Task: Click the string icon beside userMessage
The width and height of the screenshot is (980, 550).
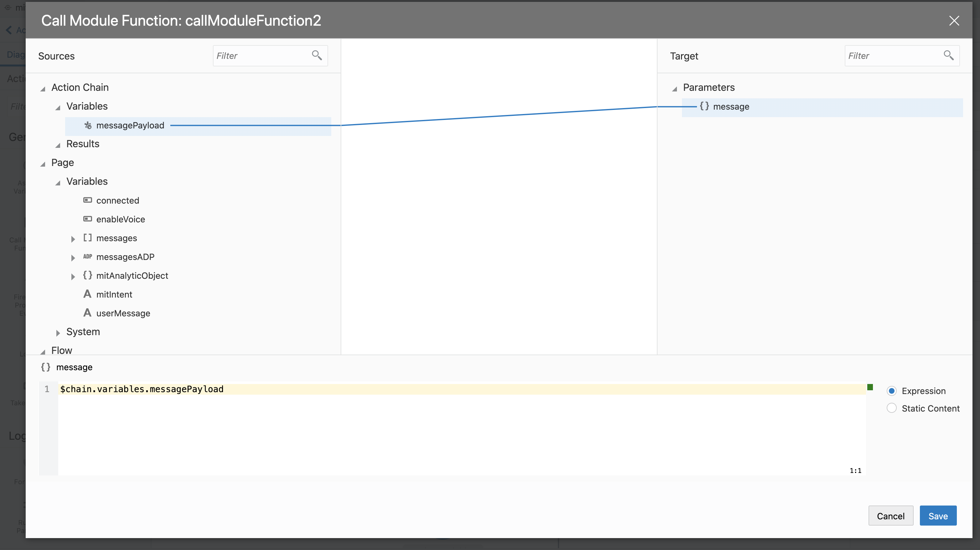Action: 87,313
